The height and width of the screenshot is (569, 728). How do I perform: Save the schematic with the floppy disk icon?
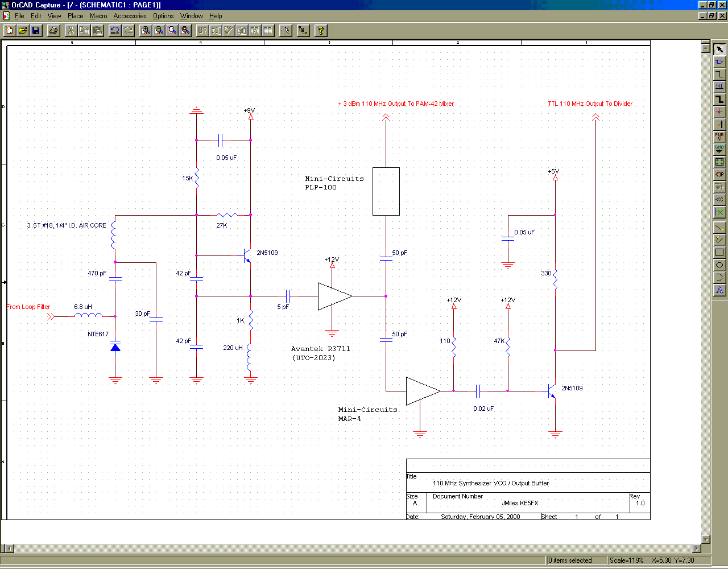coord(35,30)
